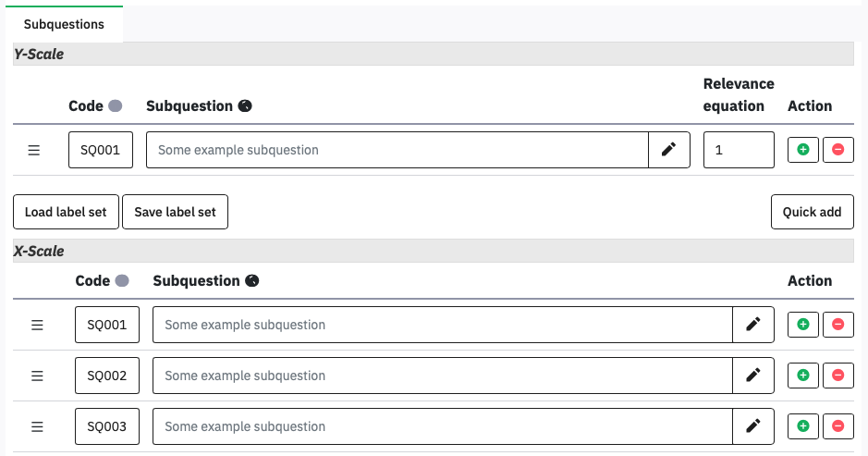Open editor pencil for X-Scale SQ002

752,376
